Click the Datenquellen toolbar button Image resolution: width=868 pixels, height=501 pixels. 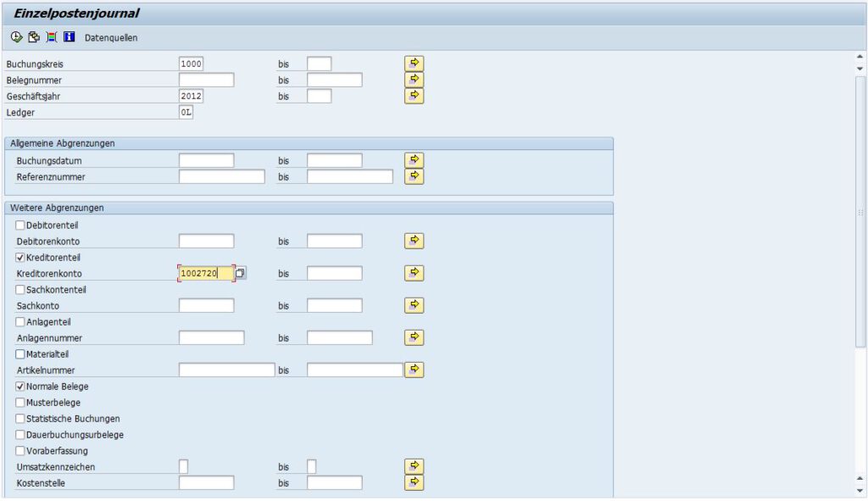pyautogui.click(x=111, y=37)
